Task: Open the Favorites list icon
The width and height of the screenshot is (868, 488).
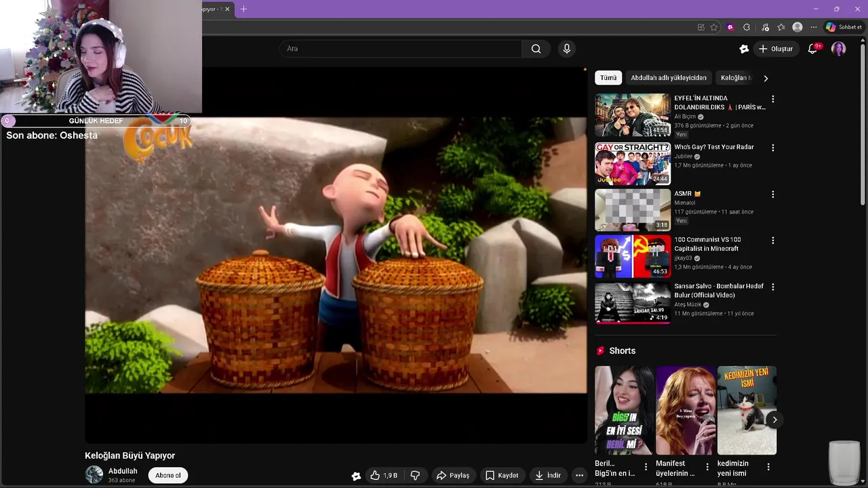Action: pos(781,27)
